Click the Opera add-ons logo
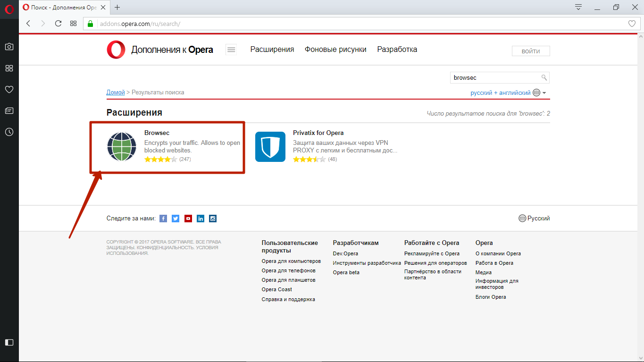 [116, 50]
